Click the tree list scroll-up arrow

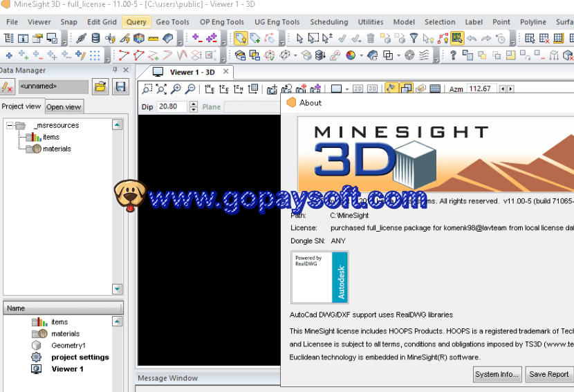tap(117, 125)
